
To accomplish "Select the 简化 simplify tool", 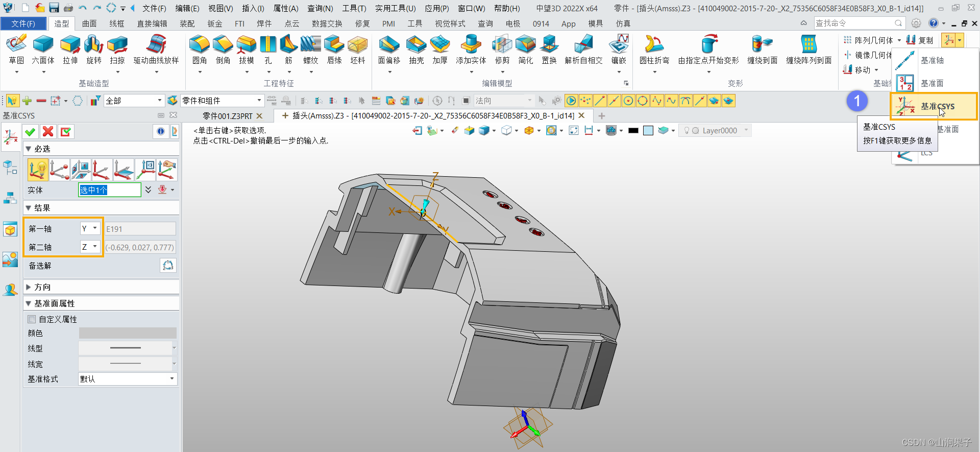I will pyautogui.click(x=526, y=50).
